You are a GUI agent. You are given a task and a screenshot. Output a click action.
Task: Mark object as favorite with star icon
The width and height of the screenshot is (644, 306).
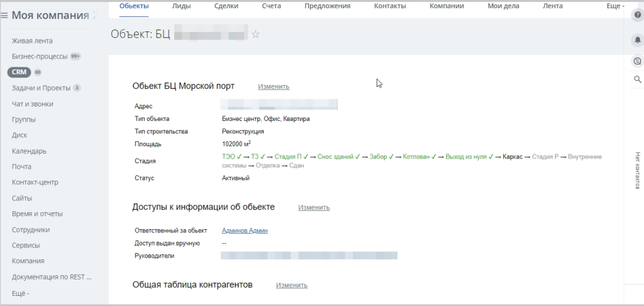click(x=255, y=34)
